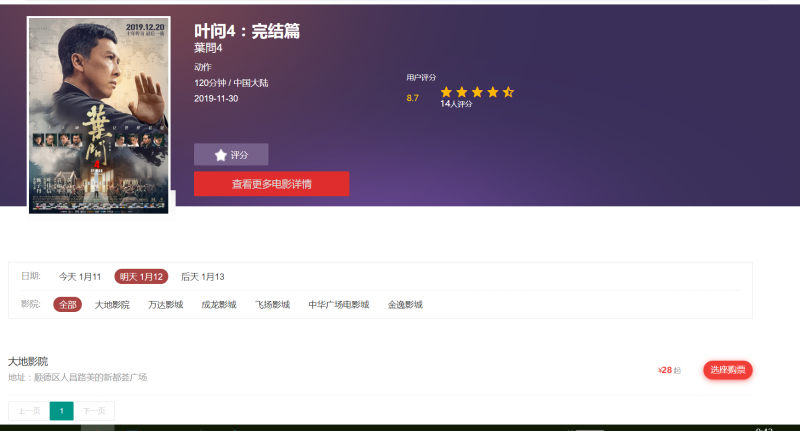Filter by 万达影城 cinema
Screen dimensions: 800x431
coord(165,305)
